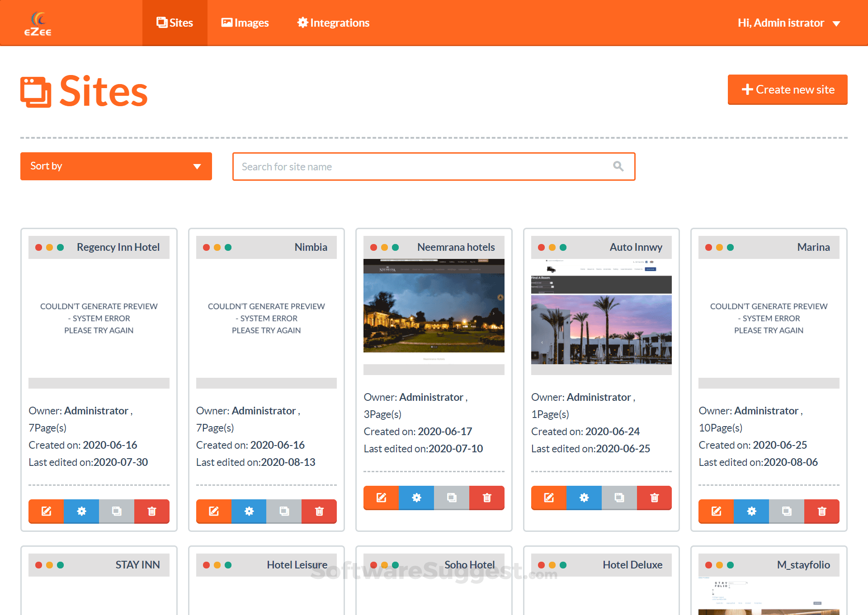Click the search magnifier icon
This screenshot has height=615, width=868.
pos(618,166)
